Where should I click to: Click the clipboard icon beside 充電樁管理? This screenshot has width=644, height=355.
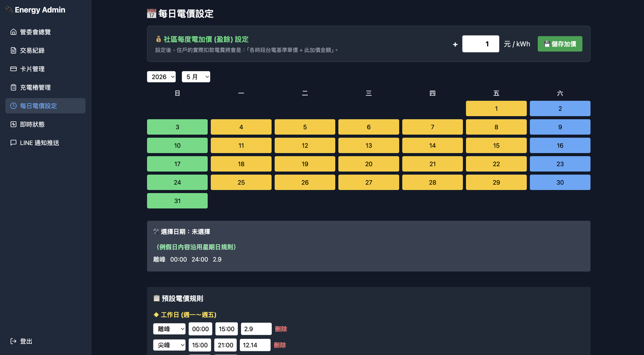coord(13,87)
